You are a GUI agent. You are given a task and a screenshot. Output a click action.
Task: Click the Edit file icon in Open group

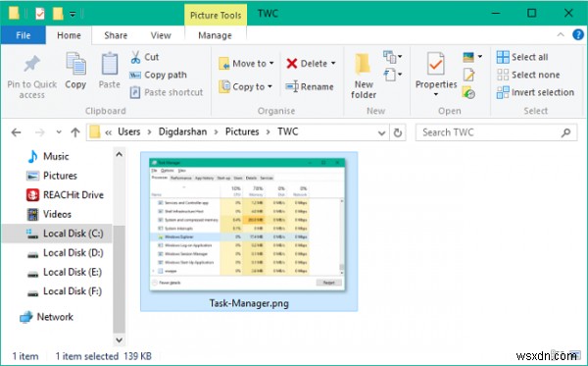pyautogui.click(x=468, y=75)
